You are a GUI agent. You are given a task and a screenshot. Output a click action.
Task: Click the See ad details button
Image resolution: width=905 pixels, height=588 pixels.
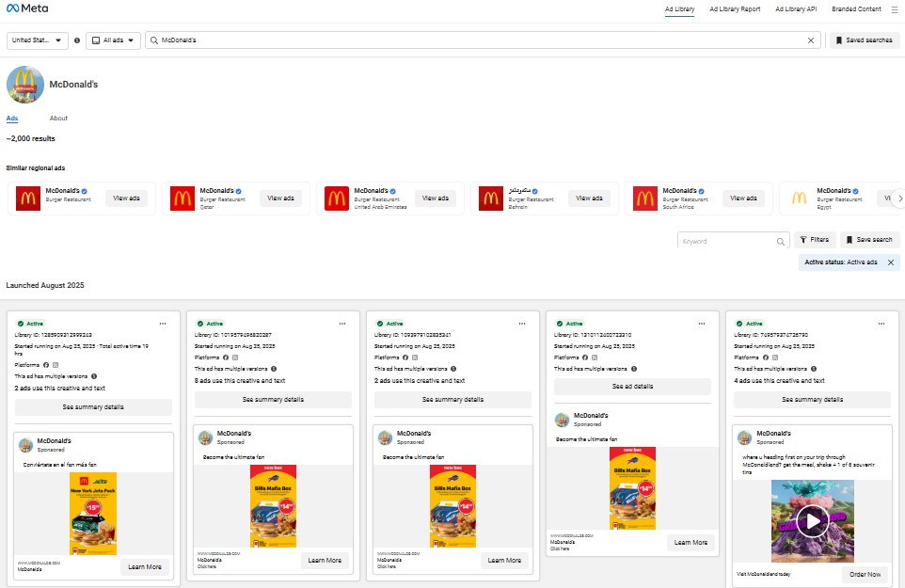point(632,387)
